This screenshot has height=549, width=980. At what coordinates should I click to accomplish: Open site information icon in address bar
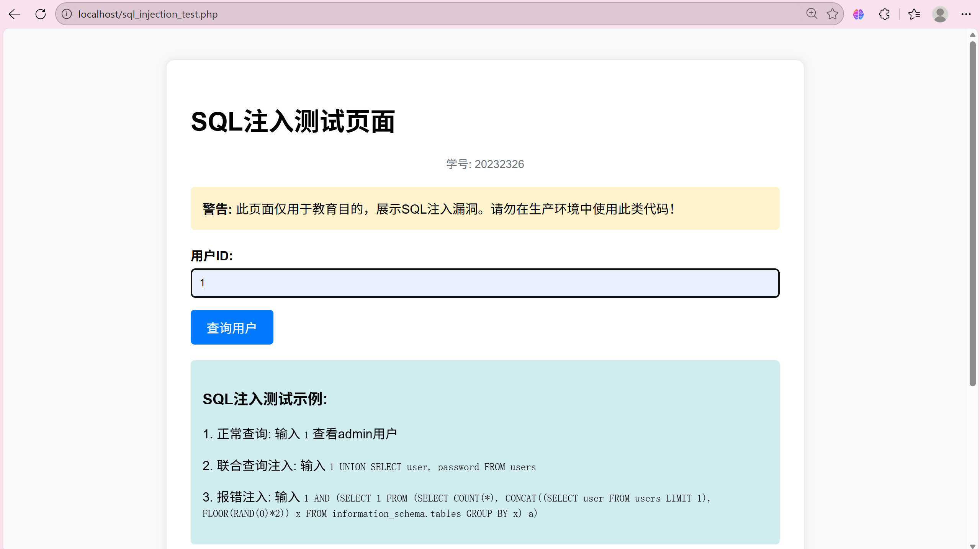[67, 14]
